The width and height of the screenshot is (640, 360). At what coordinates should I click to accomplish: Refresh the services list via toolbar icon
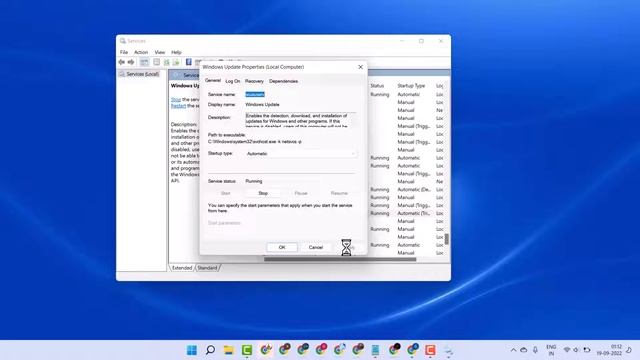coord(167,62)
